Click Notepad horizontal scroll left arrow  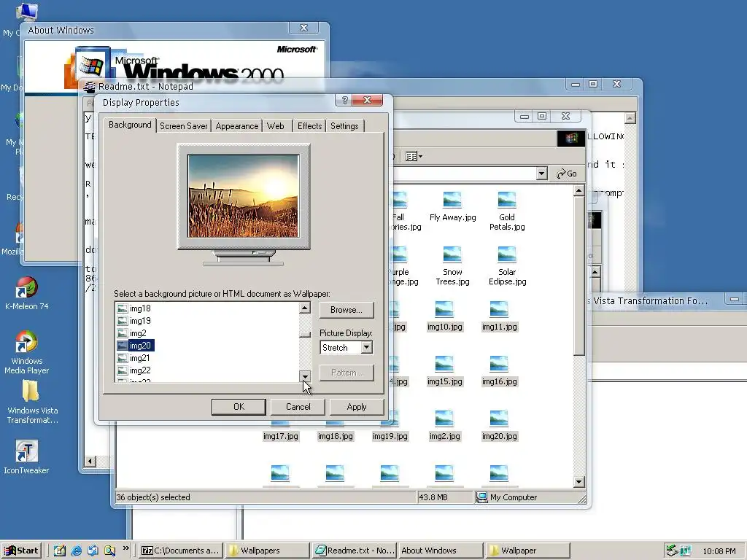(90, 461)
